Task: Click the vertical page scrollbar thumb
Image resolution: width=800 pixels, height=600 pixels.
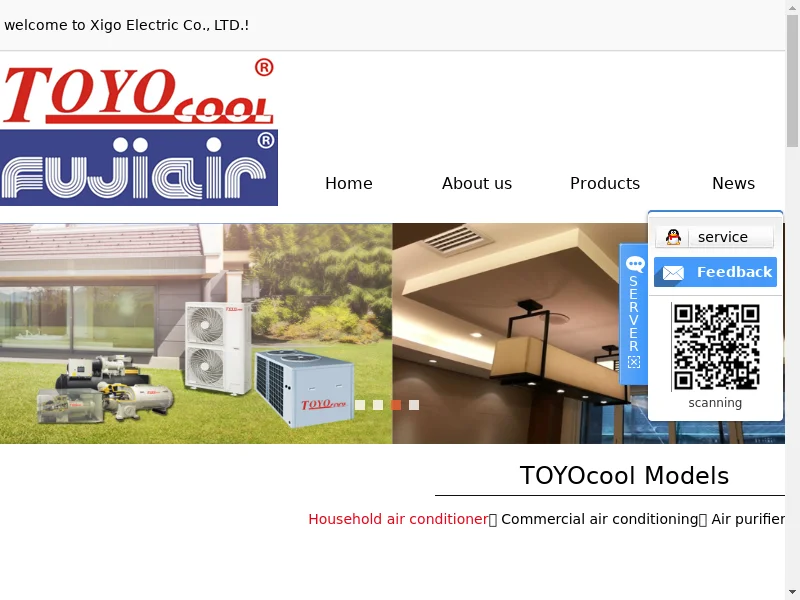Action: (x=792, y=81)
